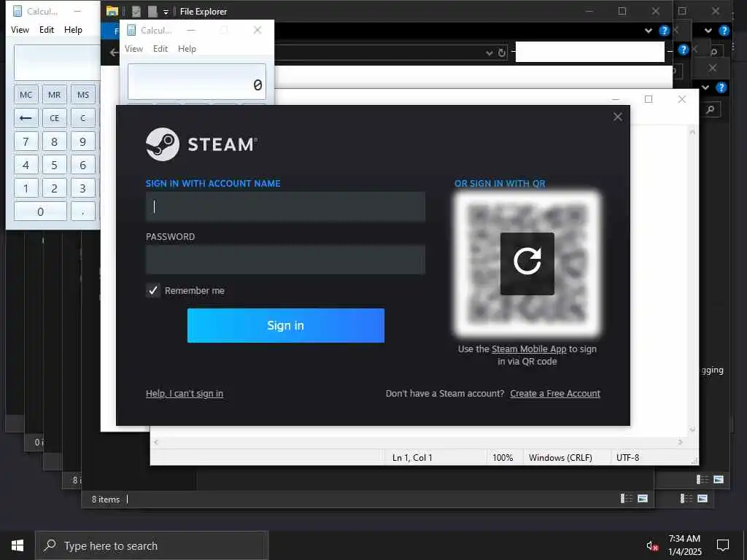The height and width of the screenshot is (560, 747).
Task: Maximize the Notepad window
Action: click(x=649, y=99)
